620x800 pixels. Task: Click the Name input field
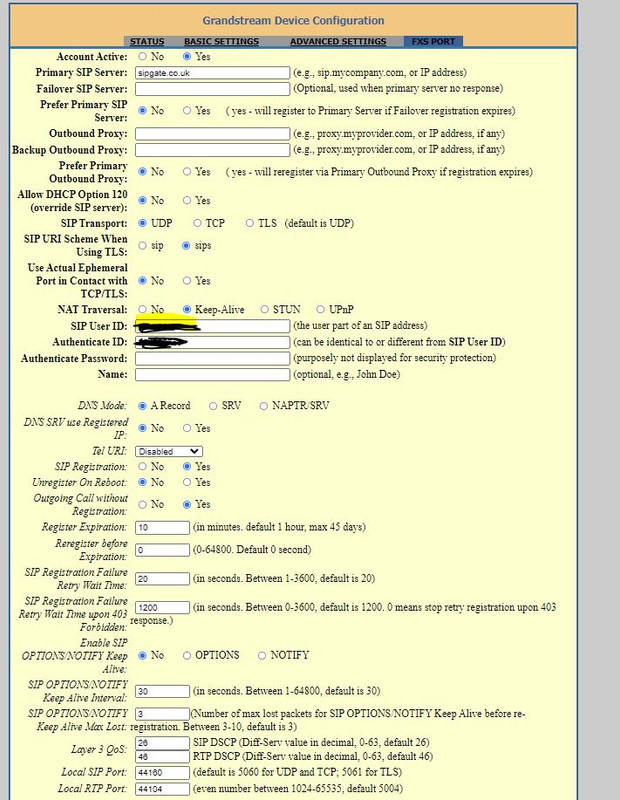pos(212,374)
